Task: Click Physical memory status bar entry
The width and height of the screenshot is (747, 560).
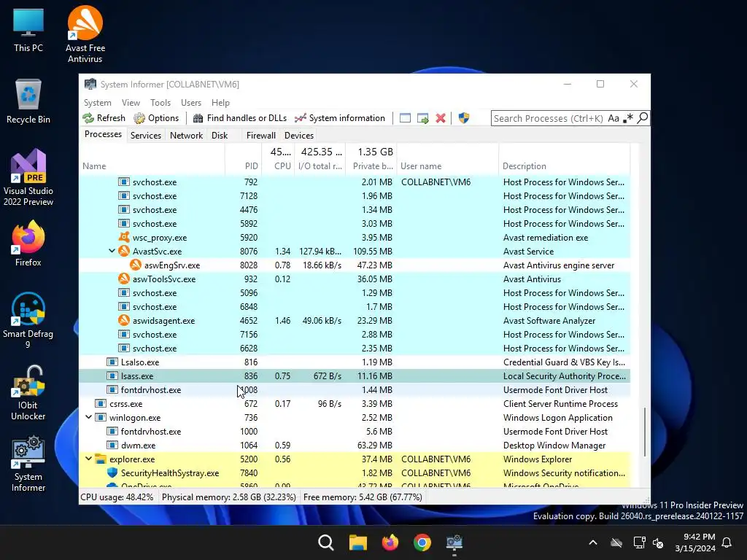Action: 228,497
